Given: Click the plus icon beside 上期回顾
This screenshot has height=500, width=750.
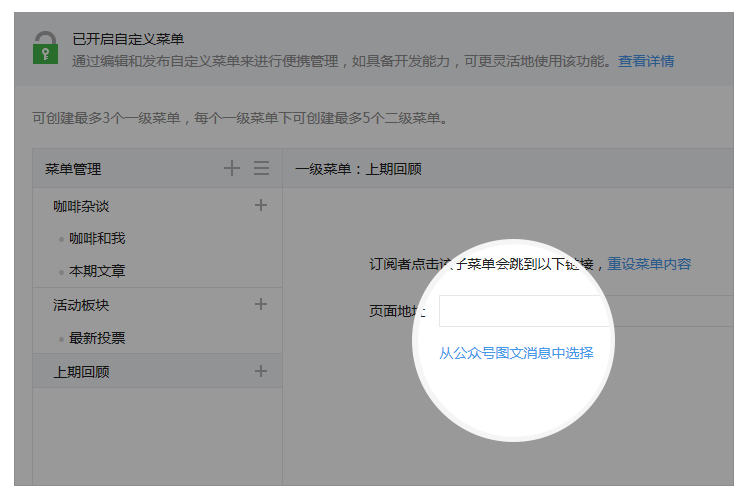Looking at the screenshot, I should coord(261,371).
